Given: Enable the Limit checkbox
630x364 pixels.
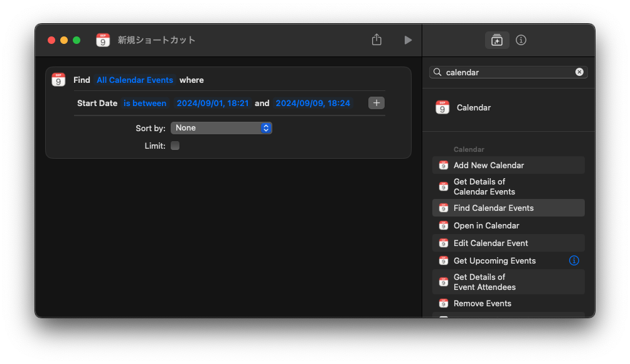Looking at the screenshot, I should [x=175, y=146].
